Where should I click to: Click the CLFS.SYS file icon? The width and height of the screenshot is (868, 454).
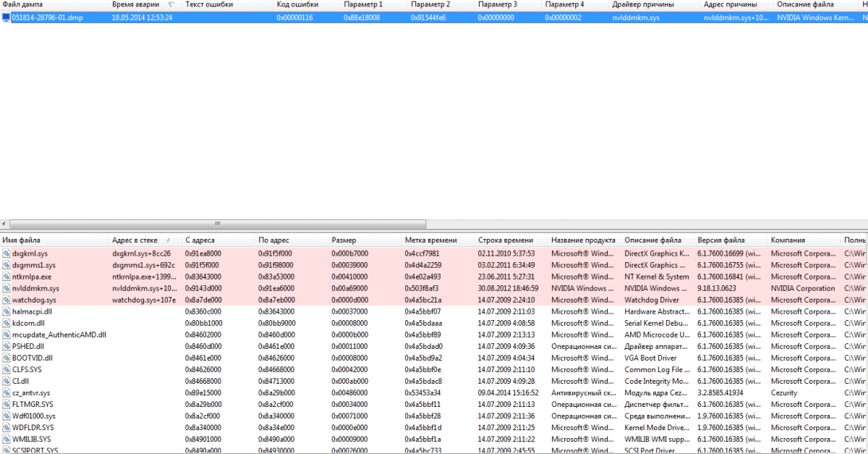(7, 369)
